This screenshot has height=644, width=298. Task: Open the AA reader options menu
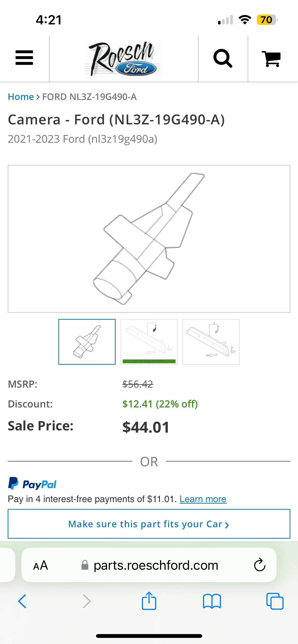[40, 565]
